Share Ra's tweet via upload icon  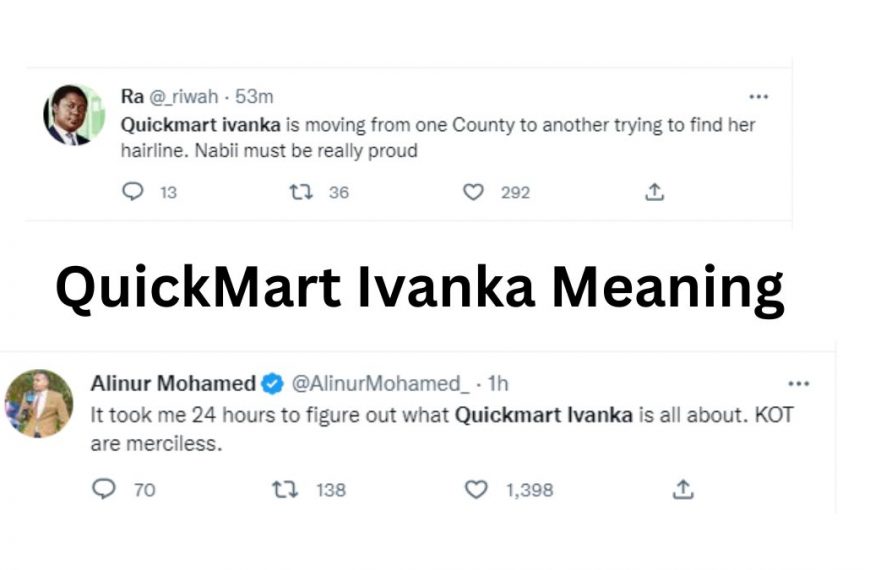(x=655, y=192)
